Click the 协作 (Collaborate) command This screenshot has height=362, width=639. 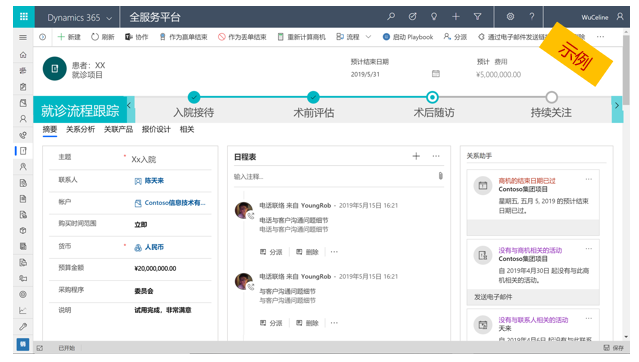137,37
